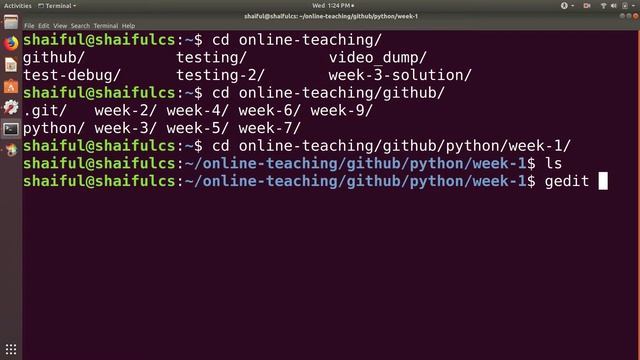Click the 'python/' completion below '.git/'
640x360 pixels.
click(x=54, y=128)
